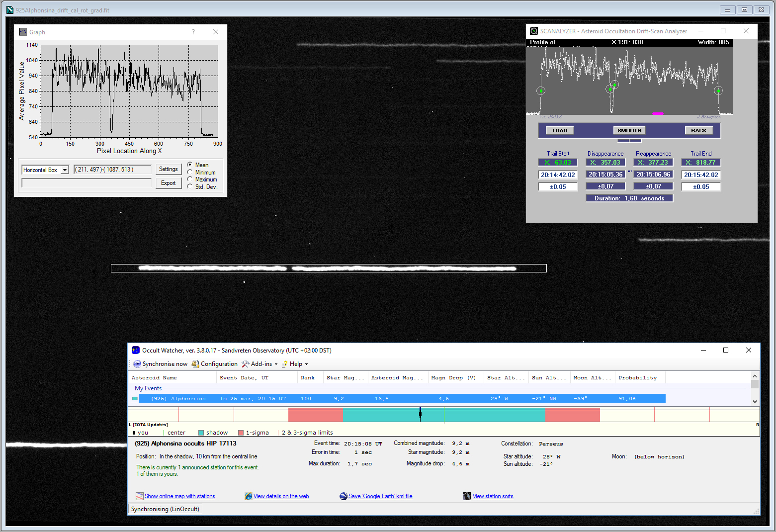Click the Synchronise now icon
Viewport: 776px width, 532px height.
pos(137,364)
